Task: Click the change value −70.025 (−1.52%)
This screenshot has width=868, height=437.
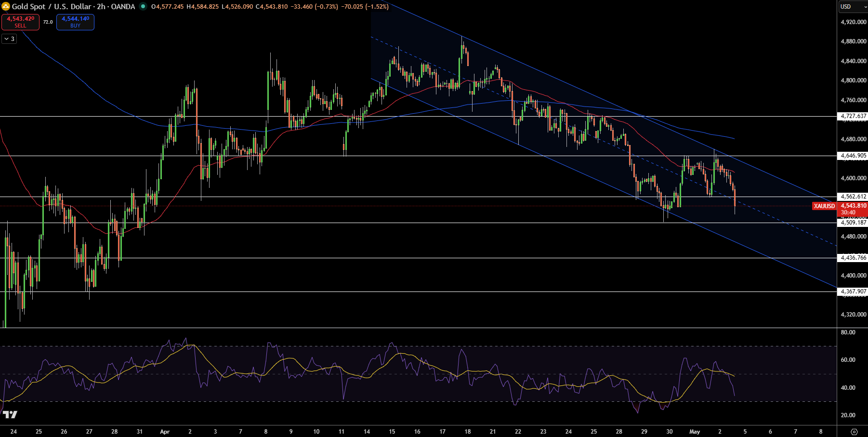Action: pyautogui.click(x=364, y=7)
